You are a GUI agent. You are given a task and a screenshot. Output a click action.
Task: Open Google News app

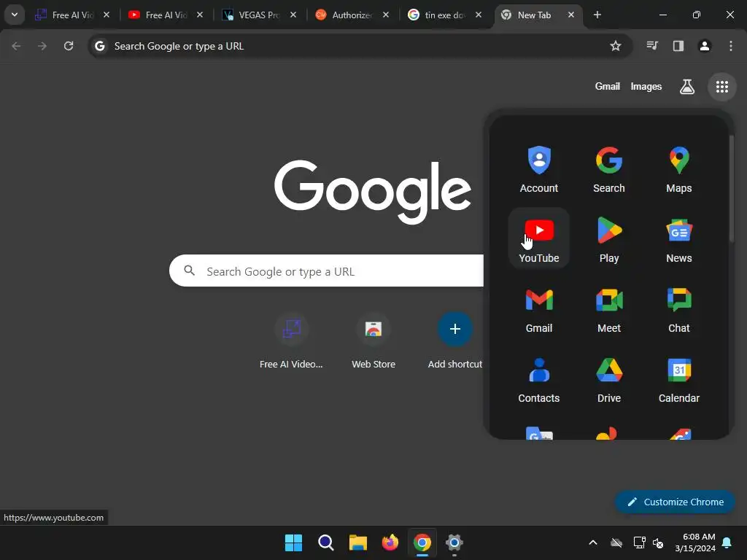(679, 239)
